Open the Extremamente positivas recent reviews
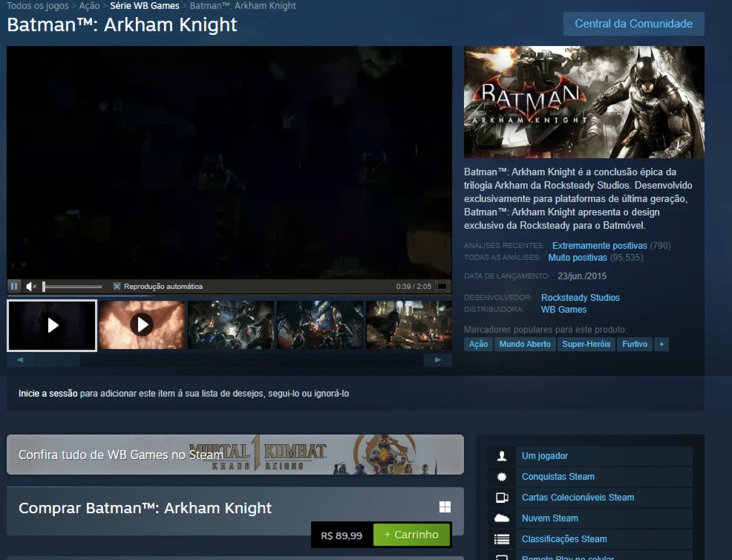The height and width of the screenshot is (560, 732). [x=599, y=246]
